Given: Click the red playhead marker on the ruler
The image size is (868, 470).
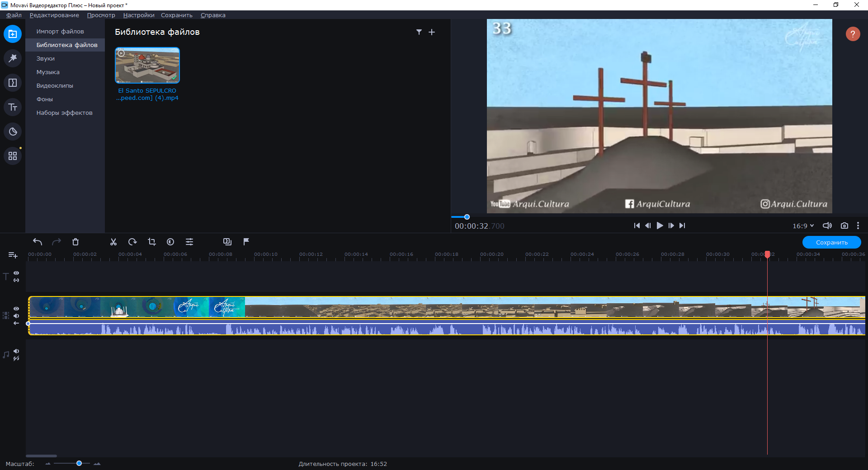Looking at the screenshot, I should pyautogui.click(x=767, y=254).
